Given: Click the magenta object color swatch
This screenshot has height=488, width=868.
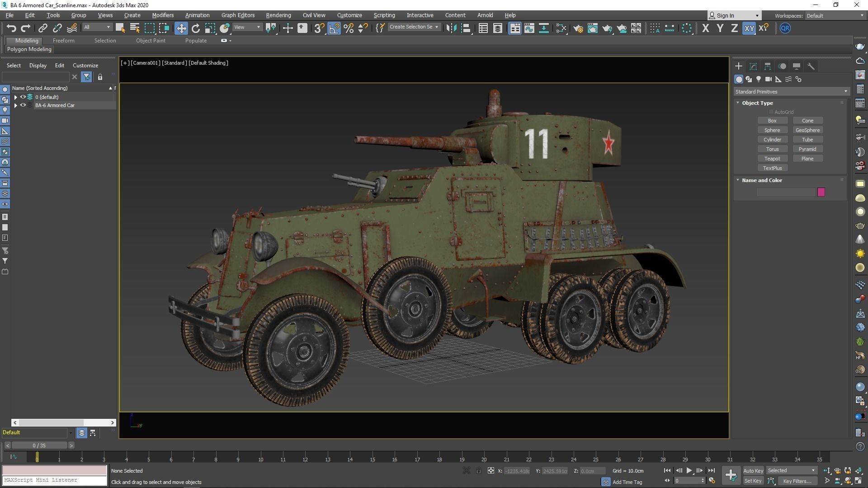Looking at the screenshot, I should tap(821, 192).
